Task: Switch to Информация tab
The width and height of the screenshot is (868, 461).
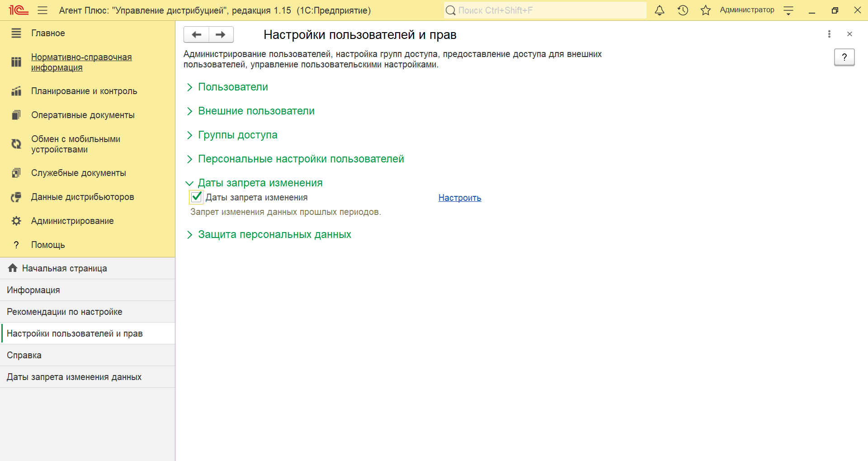Action: pyautogui.click(x=87, y=290)
